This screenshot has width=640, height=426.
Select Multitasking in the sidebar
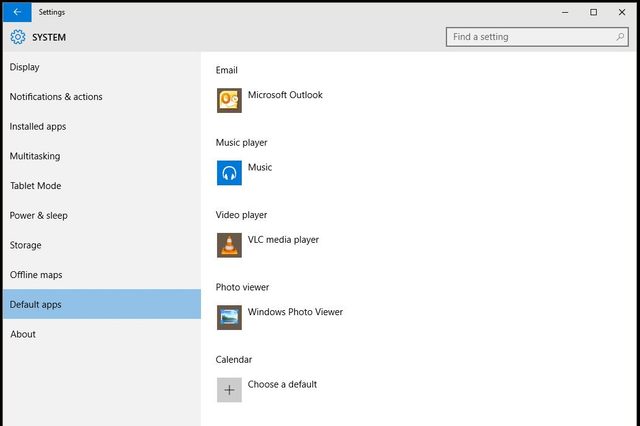click(x=102, y=156)
